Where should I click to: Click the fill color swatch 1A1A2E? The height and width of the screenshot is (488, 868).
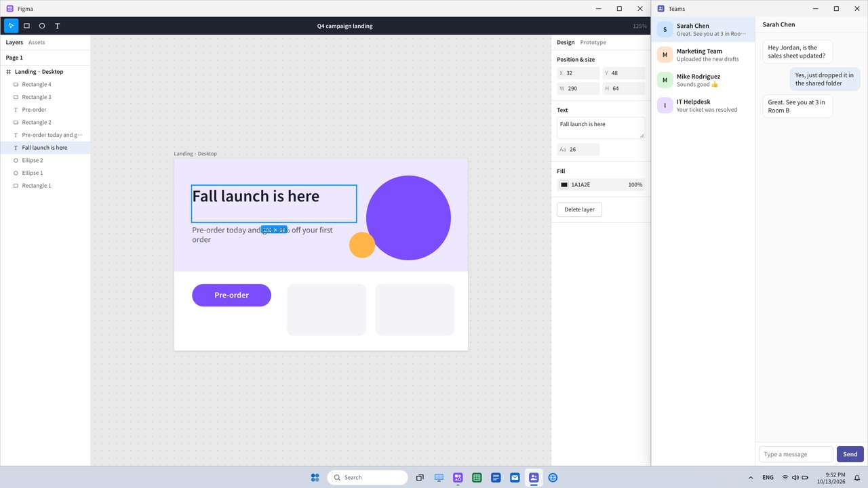click(x=564, y=184)
